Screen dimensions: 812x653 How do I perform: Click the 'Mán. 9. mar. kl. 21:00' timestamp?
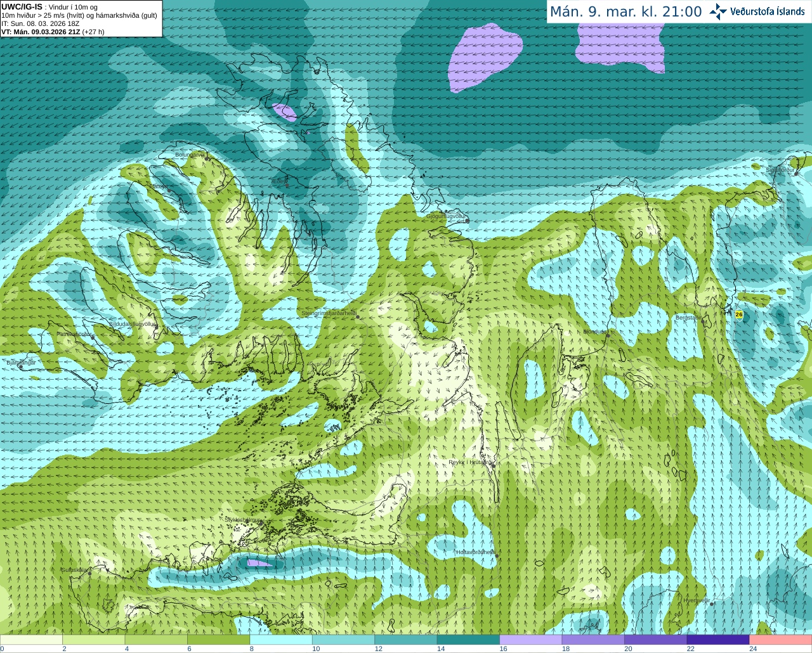[625, 12]
